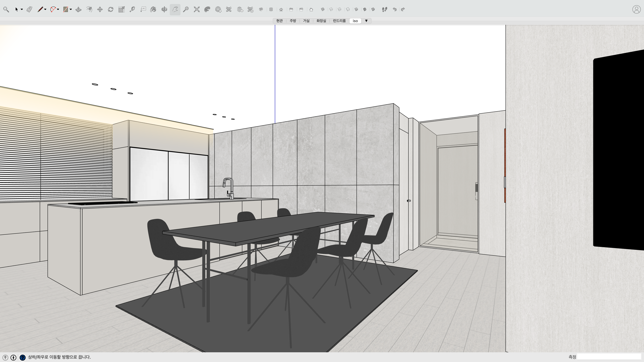Toggle X-Ray face style
The image size is (644, 362).
(323, 10)
